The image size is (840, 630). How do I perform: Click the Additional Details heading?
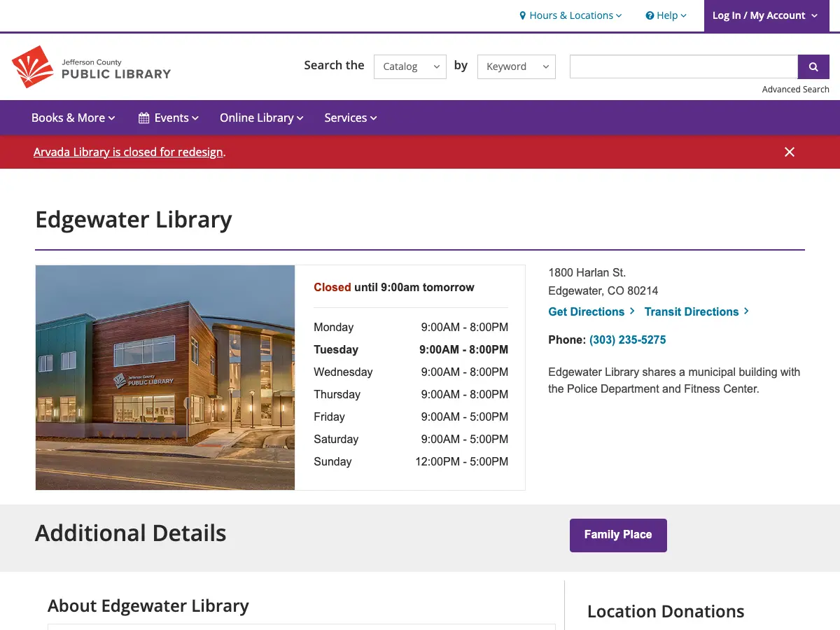pyautogui.click(x=131, y=533)
